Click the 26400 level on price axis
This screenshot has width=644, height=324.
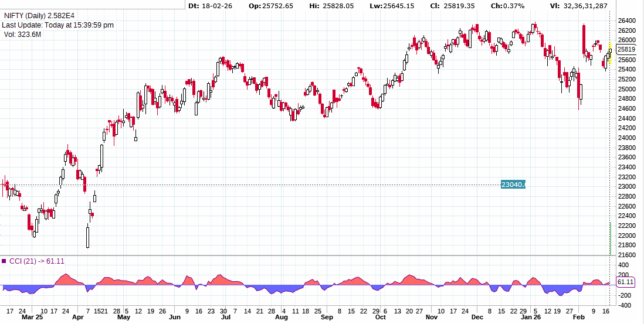[626, 21]
